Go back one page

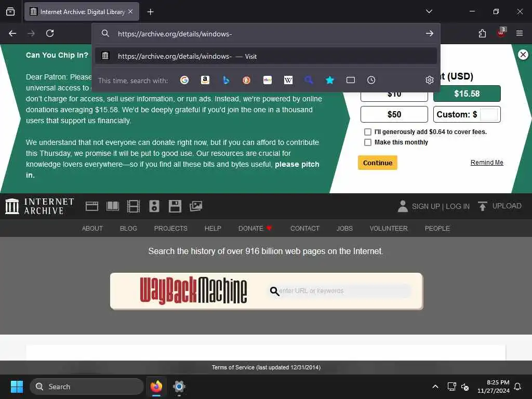(12, 33)
